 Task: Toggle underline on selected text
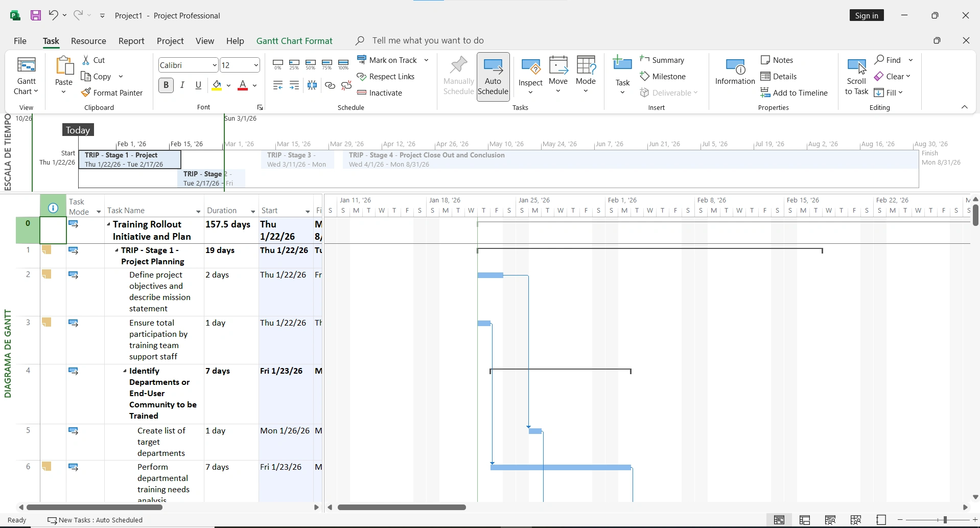198,85
